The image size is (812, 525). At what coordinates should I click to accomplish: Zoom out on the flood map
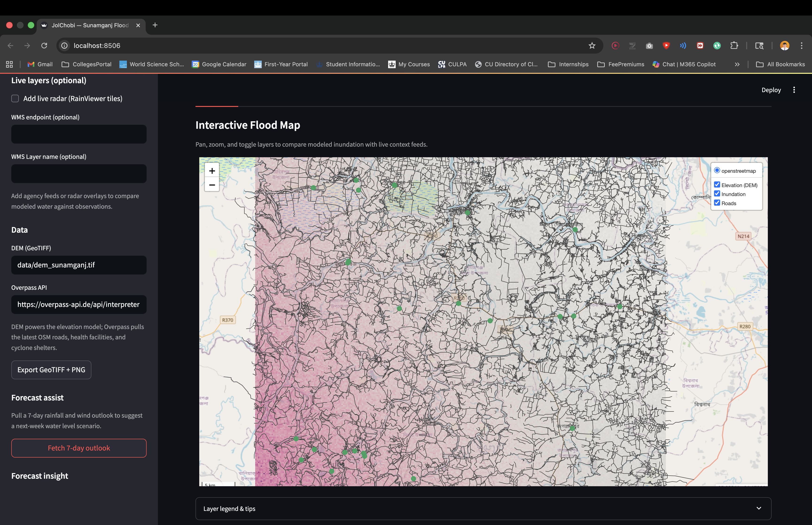tap(212, 185)
